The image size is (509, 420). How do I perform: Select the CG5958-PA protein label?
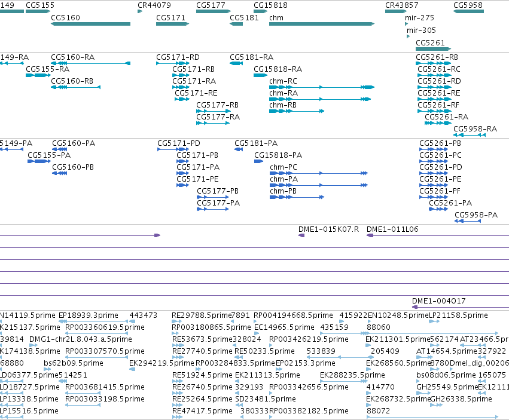[x=476, y=215]
